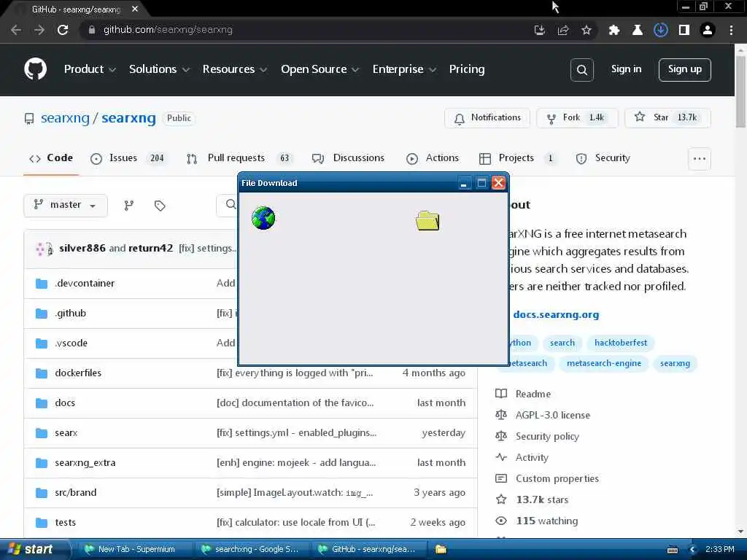
Task: Click the keyboard icon in system tray
Action: [672, 550]
